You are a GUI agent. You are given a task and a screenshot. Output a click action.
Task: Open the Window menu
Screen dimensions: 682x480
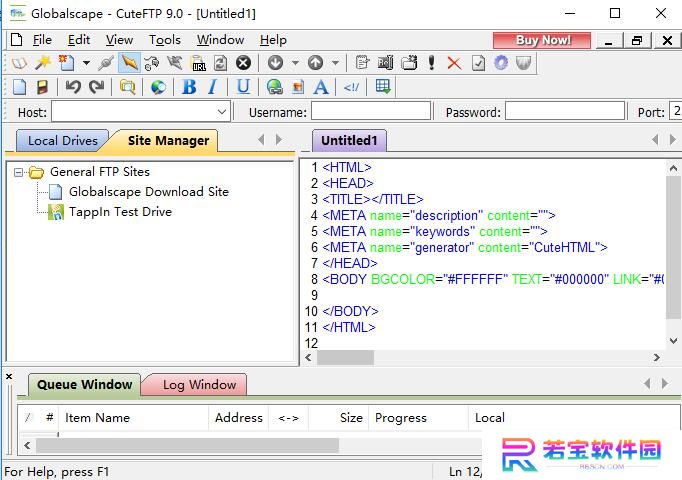(220, 40)
